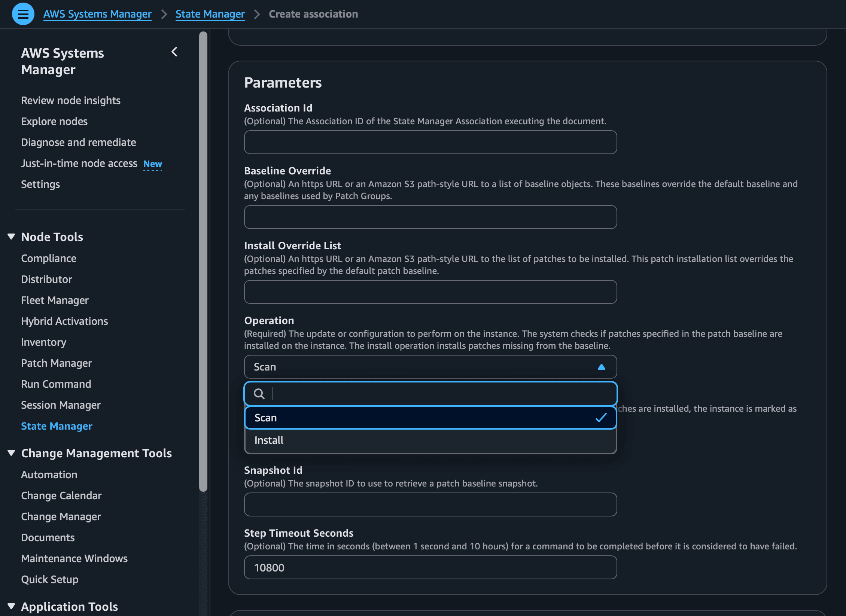The width and height of the screenshot is (846, 616).
Task: Select State Manager in the sidebar
Action: coord(57,426)
